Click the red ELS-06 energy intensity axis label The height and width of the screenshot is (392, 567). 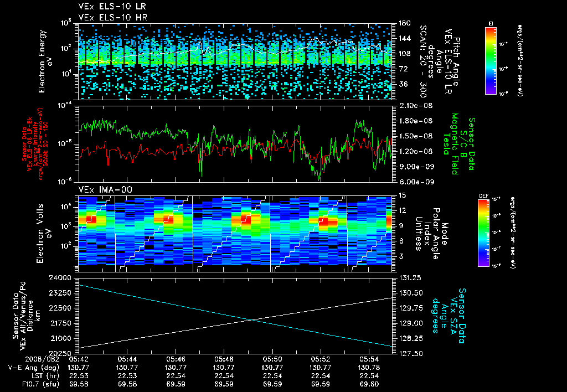point(35,144)
